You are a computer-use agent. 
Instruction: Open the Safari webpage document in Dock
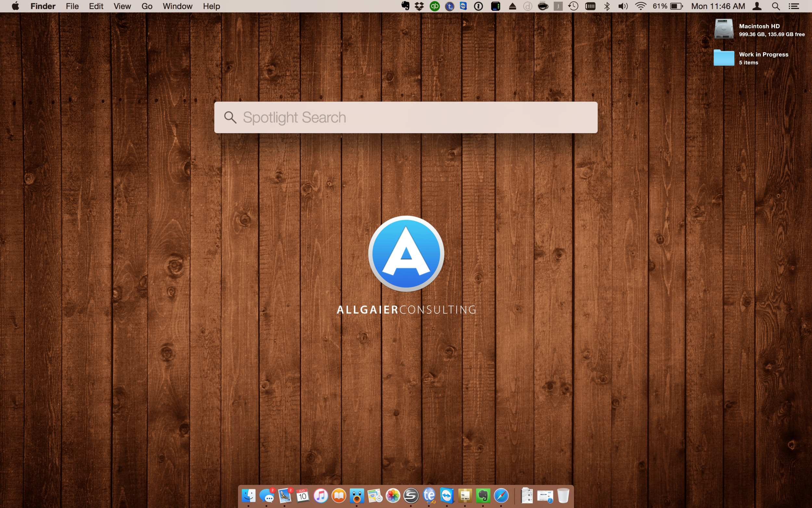pos(545,496)
